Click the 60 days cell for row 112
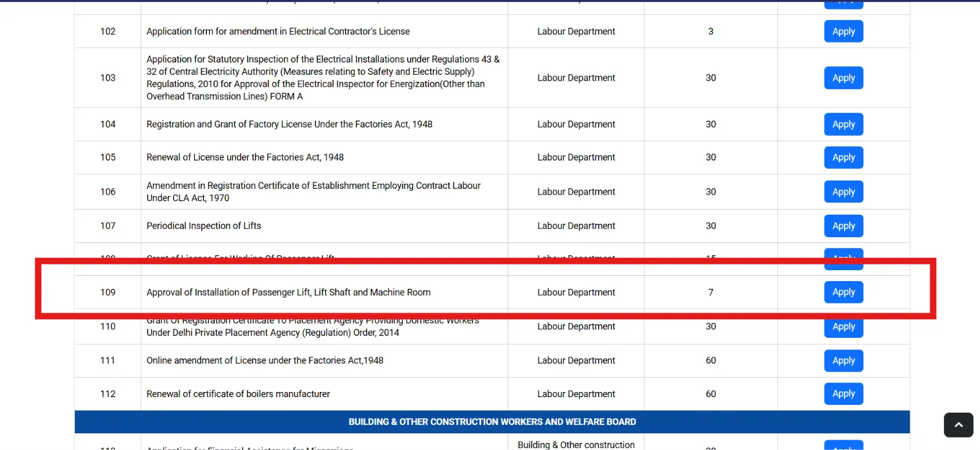This screenshot has height=450, width=980. pyautogui.click(x=710, y=394)
